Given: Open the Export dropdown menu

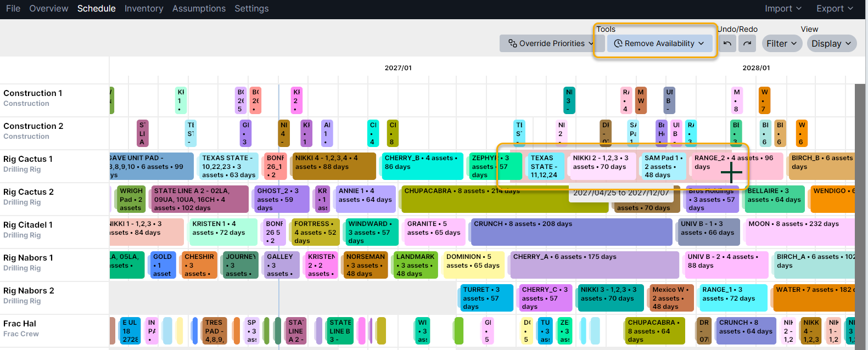Looking at the screenshot, I should click(835, 8).
